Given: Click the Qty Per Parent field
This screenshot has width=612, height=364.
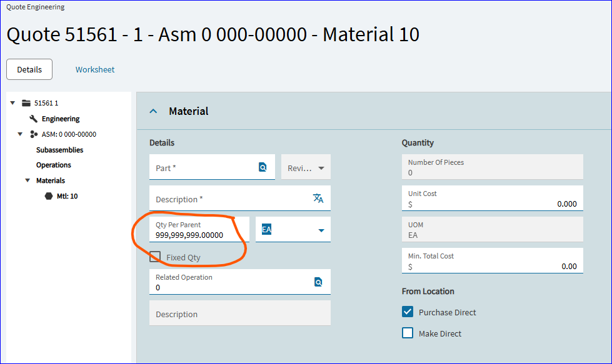Looking at the screenshot, I should click(x=199, y=230).
